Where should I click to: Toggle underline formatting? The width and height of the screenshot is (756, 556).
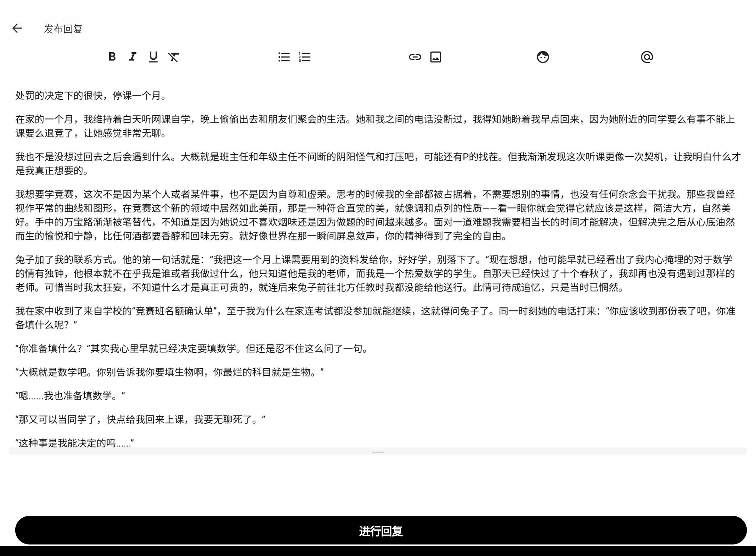[153, 57]
